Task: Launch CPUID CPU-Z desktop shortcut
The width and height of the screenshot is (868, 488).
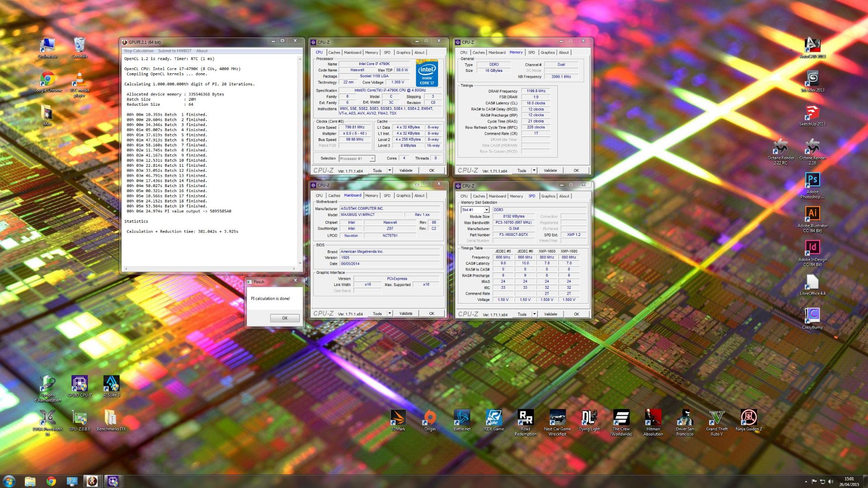Action: pos(80,386)
